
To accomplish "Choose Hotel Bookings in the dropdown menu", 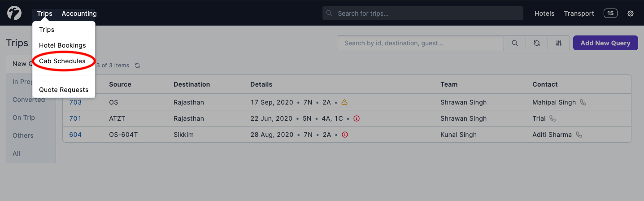I will pyautogui.click(x=62, y=45).
